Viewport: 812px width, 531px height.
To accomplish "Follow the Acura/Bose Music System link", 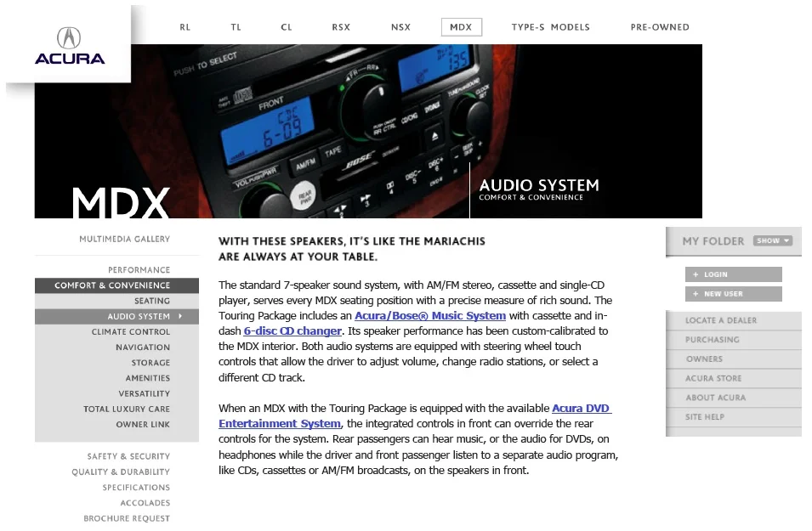I will pos(430,316).
